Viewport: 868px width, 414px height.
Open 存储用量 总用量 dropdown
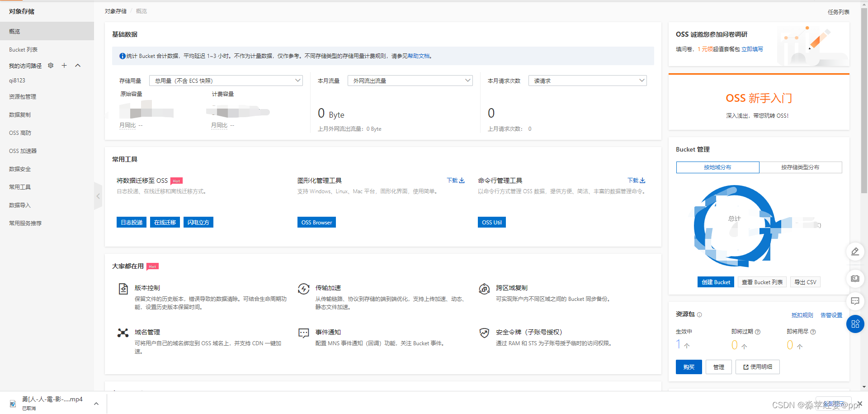coord(226,81)
